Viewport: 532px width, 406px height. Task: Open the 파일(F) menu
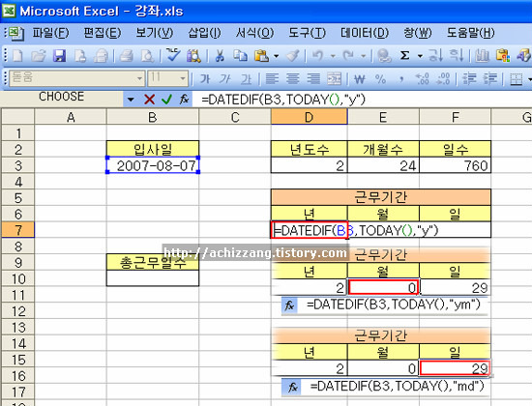coord(50,33)
